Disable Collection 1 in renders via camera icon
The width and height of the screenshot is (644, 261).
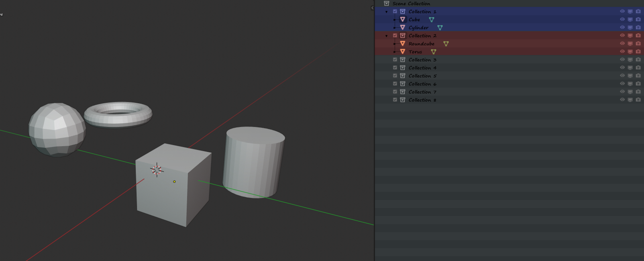point(638,11)
